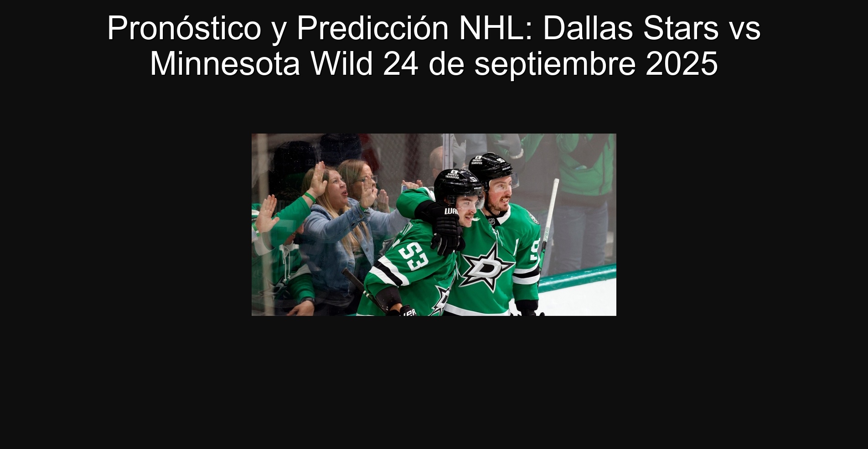Click the date '24 de septiembre 2025' in the title
Image resolution: width=868 pixels, height=449 pixels.
550,63
